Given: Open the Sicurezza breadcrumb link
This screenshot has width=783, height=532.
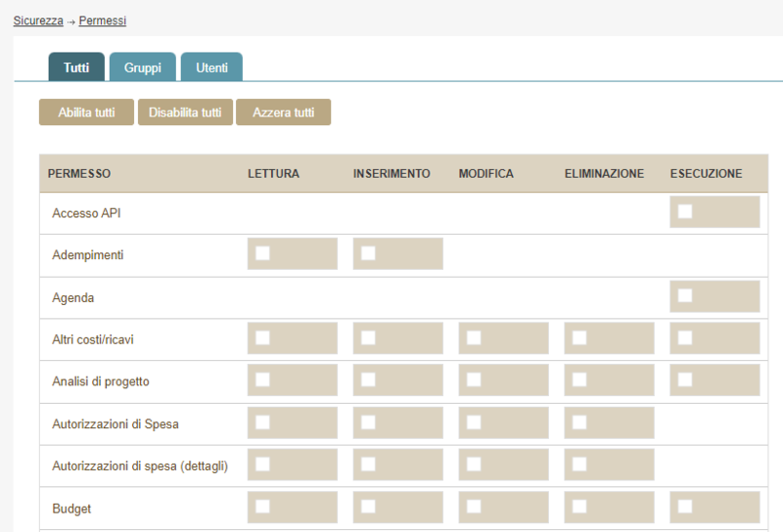Looking at the screenshot, I should 38,21.
